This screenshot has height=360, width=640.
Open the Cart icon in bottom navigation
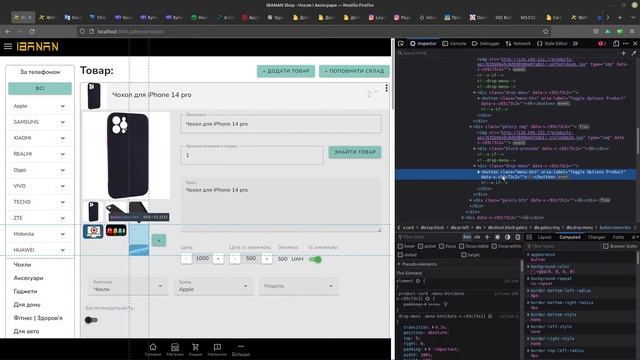click(196, 347)
